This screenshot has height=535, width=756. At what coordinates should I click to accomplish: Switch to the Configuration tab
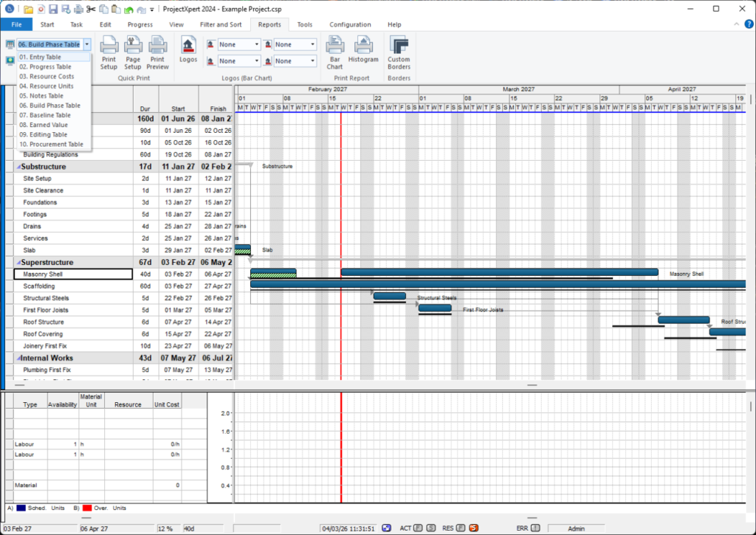(x=350, y=24)
